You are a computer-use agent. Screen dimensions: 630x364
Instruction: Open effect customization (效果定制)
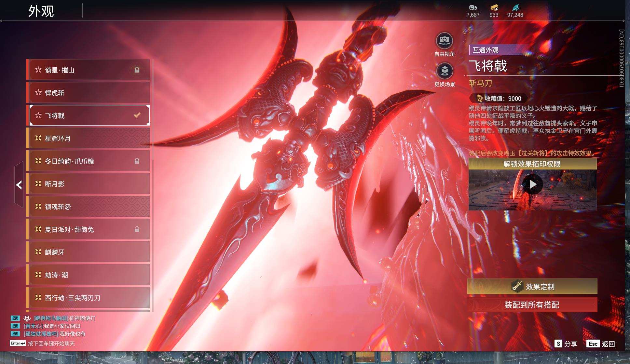[x=532, y=286]
